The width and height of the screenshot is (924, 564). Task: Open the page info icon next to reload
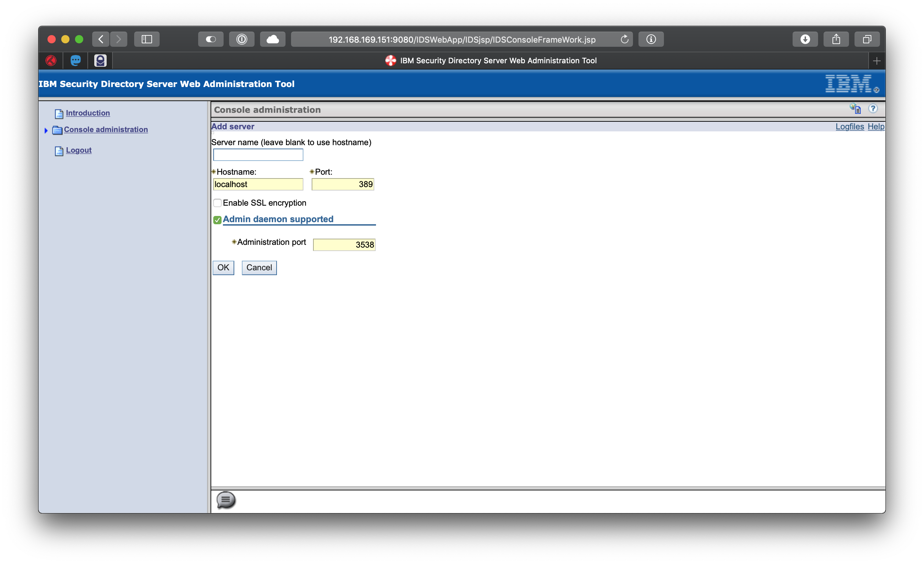[x=651, y=39]
